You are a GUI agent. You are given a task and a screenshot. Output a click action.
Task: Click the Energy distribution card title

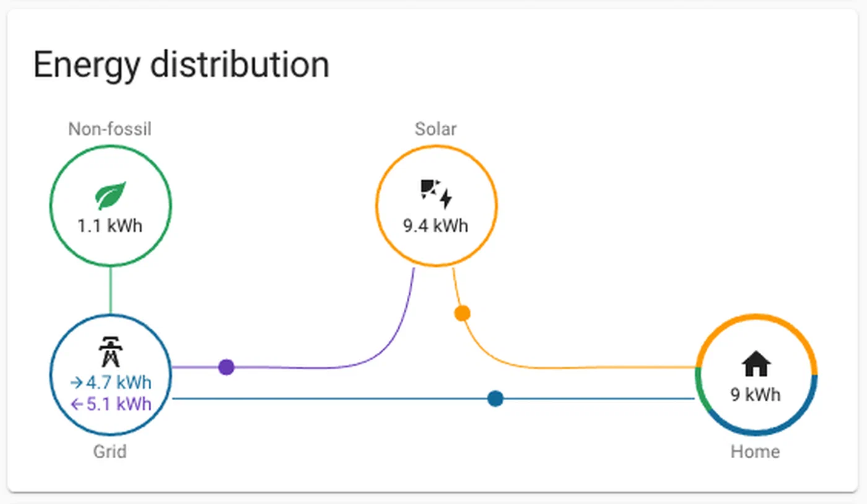pos(181,65)
